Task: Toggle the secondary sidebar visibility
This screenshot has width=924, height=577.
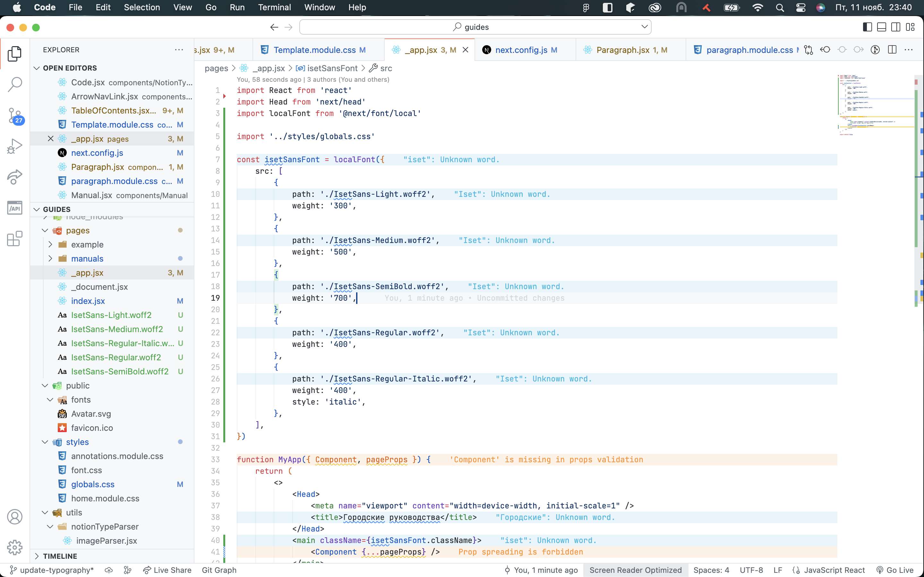Action: [x=895, y=27]
